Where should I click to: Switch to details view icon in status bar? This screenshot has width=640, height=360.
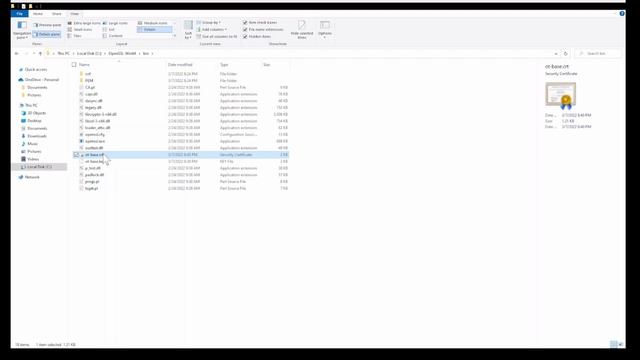pos(613,344)
